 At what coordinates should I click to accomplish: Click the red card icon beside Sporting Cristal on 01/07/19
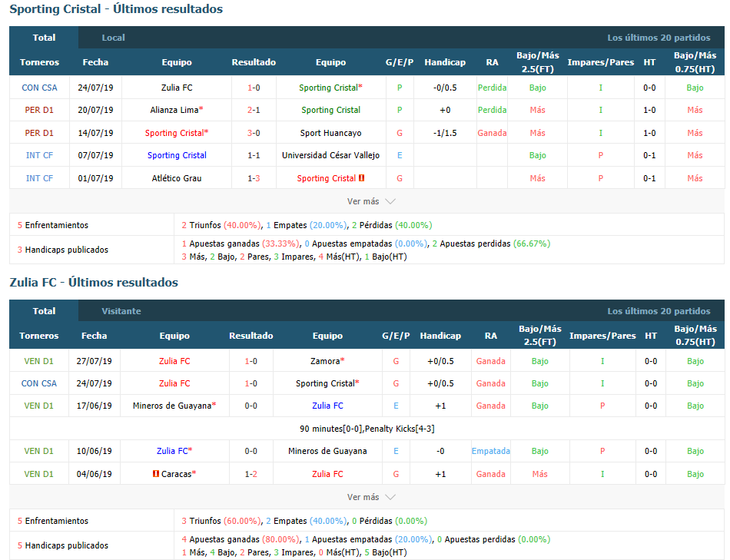point(362,177)
